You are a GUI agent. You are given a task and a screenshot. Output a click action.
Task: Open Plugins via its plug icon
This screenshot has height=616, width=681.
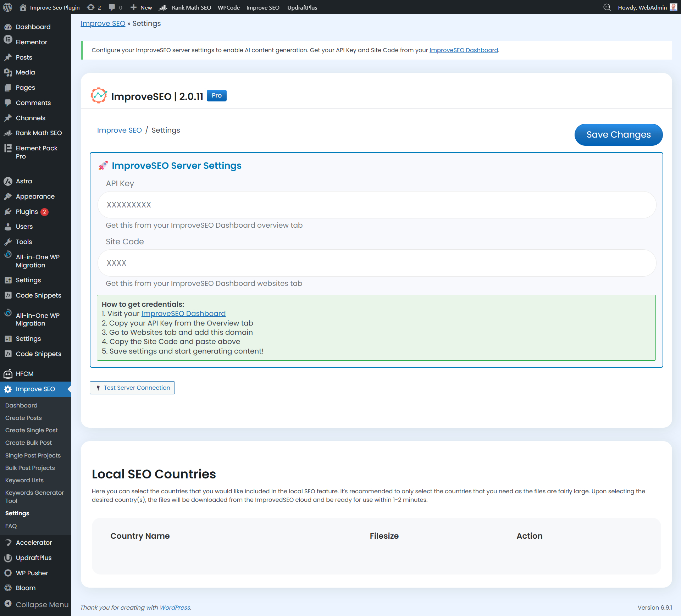[x=8, y=212]
